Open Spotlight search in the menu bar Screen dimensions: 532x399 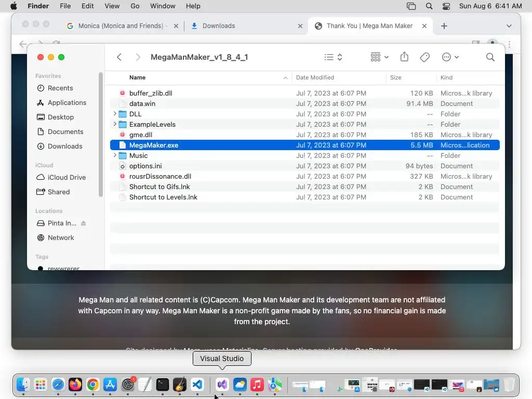click(x=429, y=6)
